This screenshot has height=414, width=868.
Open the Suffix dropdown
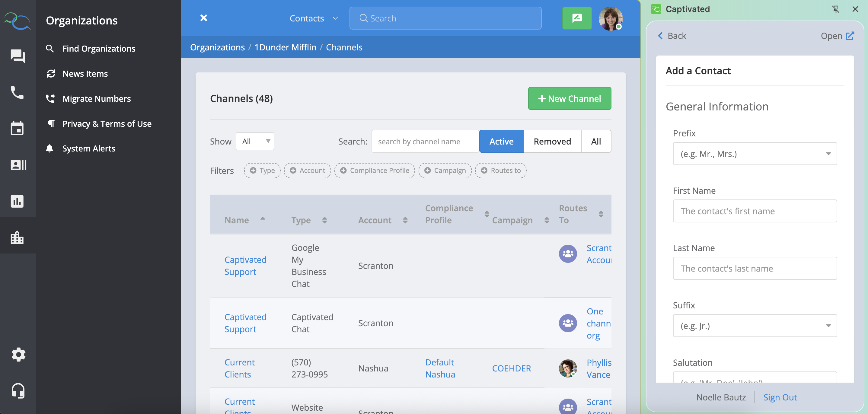[755, 325]
